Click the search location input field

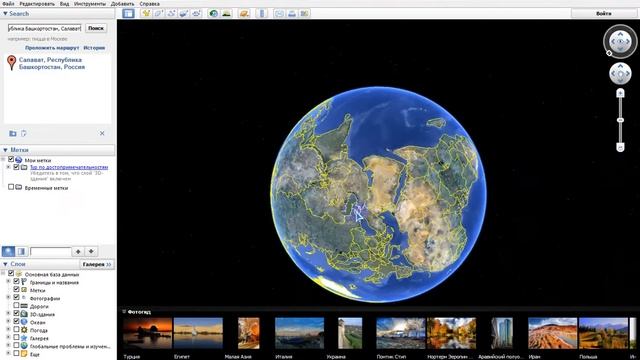click(44, 28)
